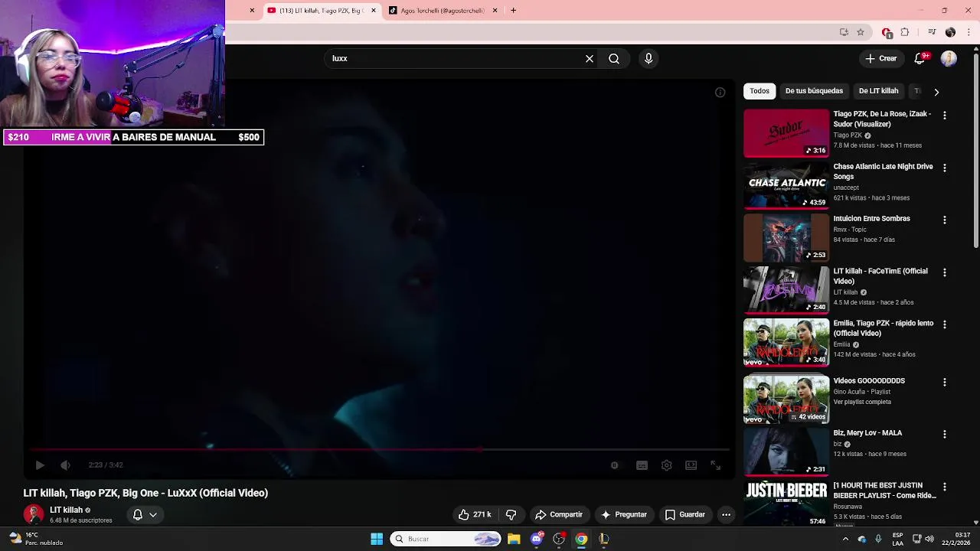Like the video (271 k)

pyautogui.click(x=475, y=514)
